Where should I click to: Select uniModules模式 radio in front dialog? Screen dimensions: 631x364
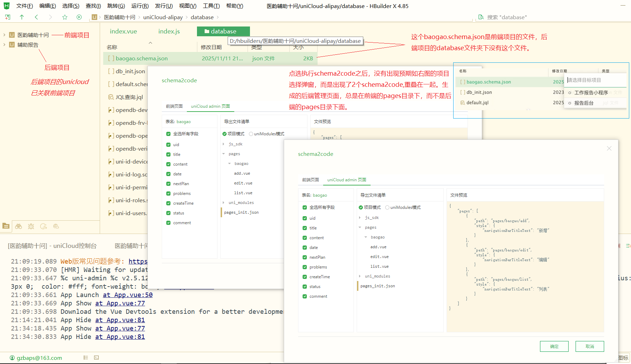[x=387, y=207]
